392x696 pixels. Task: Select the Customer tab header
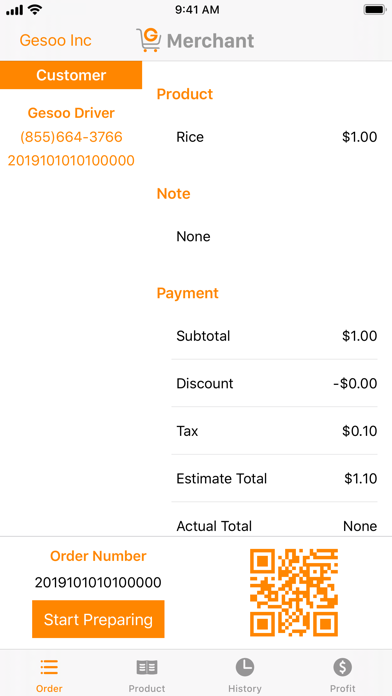tap(71, 75)
